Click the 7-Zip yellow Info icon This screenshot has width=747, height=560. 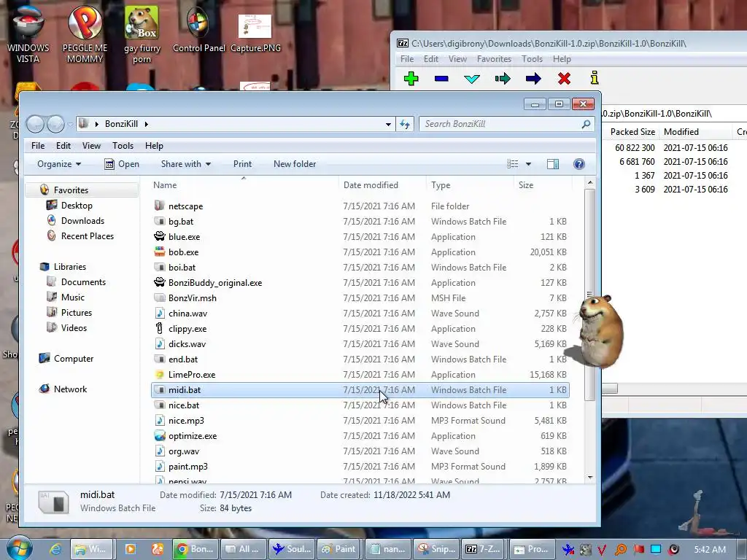[x=594, y=78]
